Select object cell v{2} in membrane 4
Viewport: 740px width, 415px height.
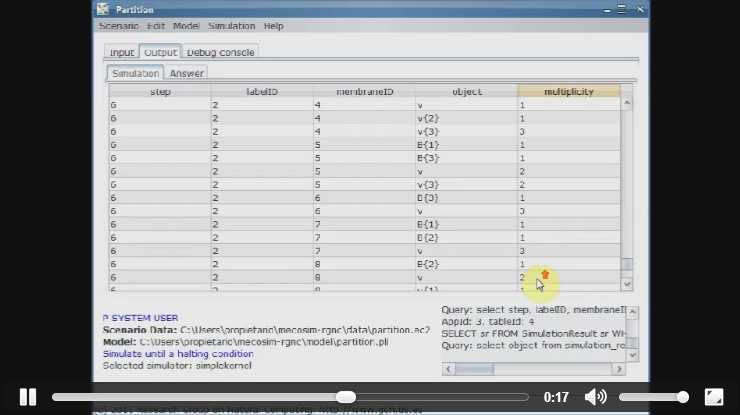click(x=466, y=118)
